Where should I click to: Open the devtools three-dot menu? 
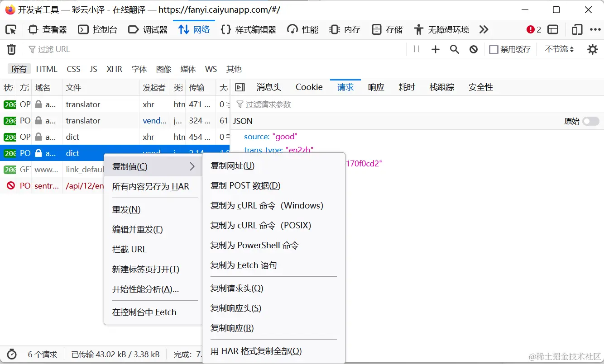[x=595, y=30]
